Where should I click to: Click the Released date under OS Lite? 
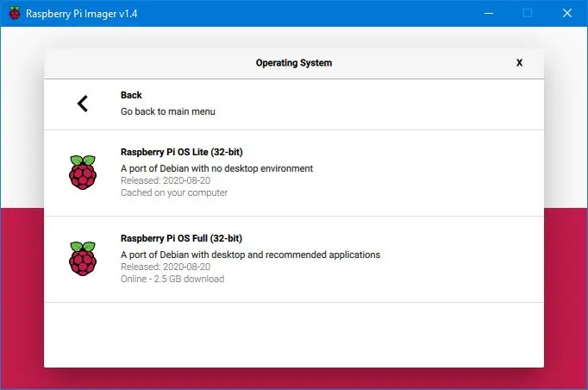166,180
